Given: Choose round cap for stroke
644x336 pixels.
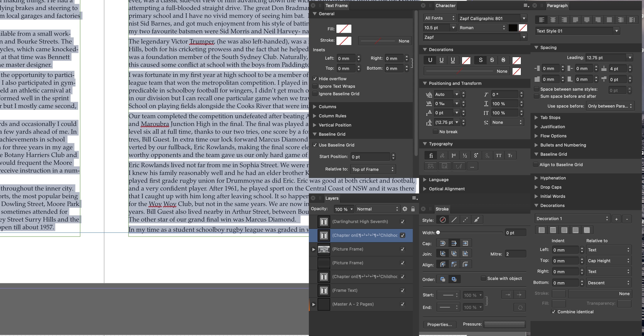Looking at the screenshot, I should pyautogui.click(x=442, y=243).
